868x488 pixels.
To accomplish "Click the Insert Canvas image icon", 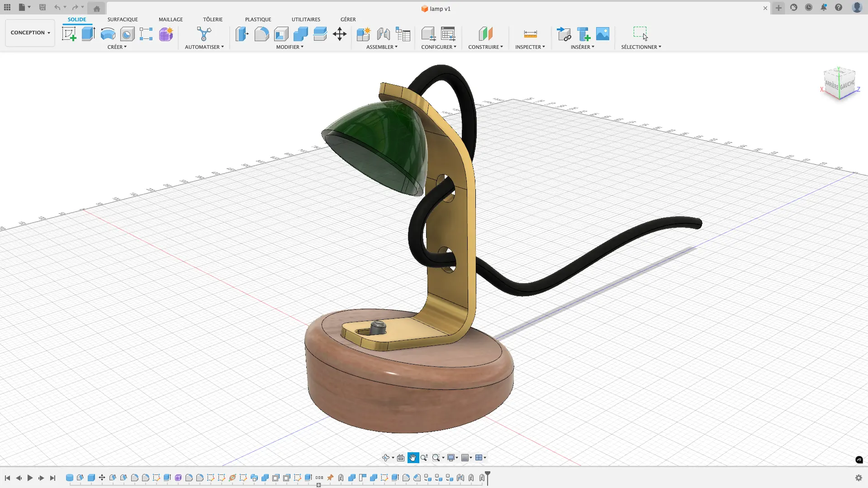I will (x=602, y=34).
